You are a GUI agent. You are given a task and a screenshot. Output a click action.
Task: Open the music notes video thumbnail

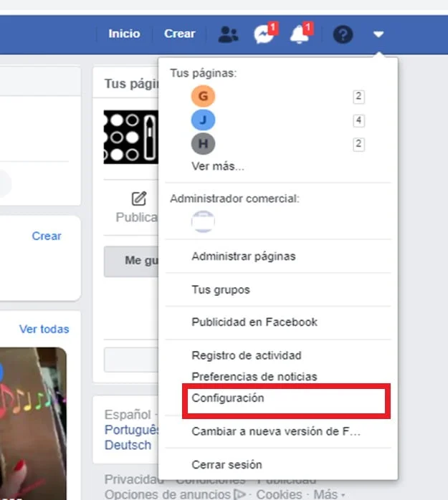(33, 423)
